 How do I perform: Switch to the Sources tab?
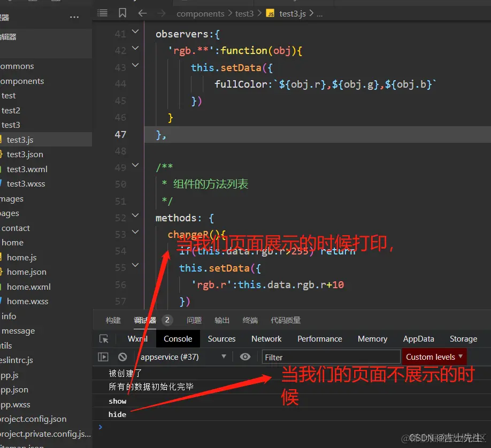coord(222,339)
